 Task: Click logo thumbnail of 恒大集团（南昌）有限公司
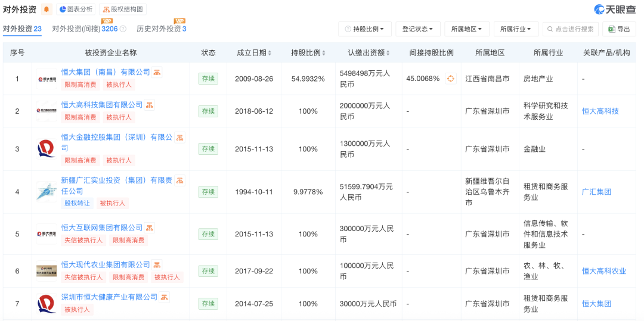pos(47,79)
